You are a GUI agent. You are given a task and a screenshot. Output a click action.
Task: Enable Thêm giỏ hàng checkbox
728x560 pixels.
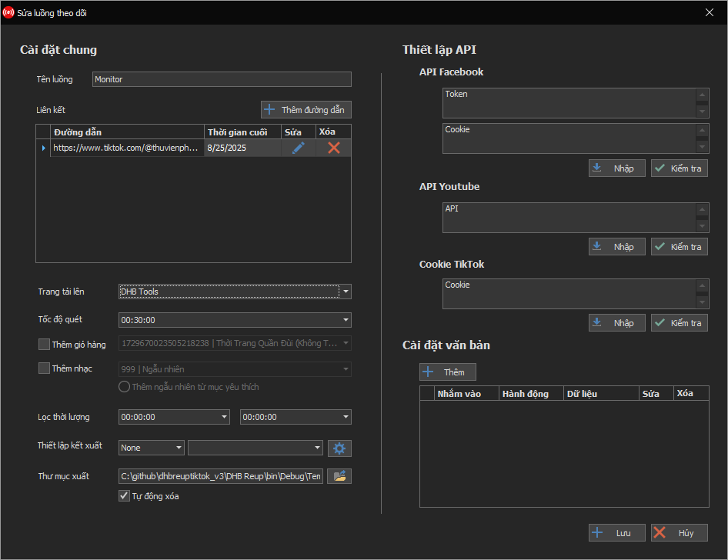click(44, 345)
